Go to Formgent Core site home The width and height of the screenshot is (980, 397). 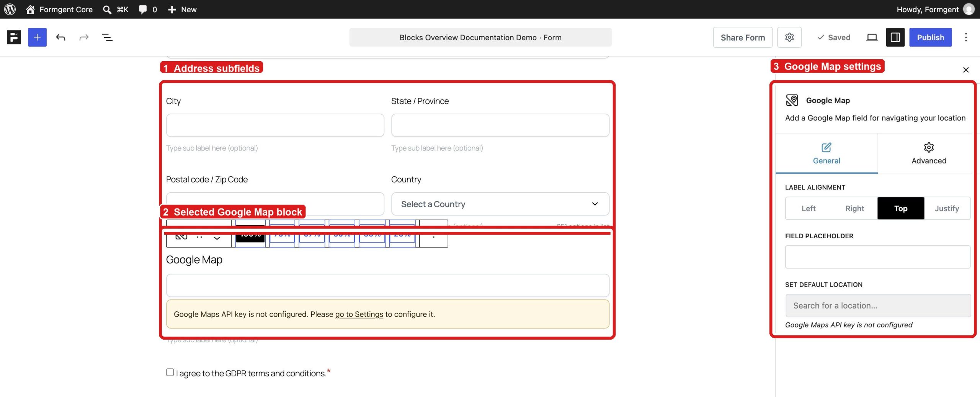(x=59, y=9)
